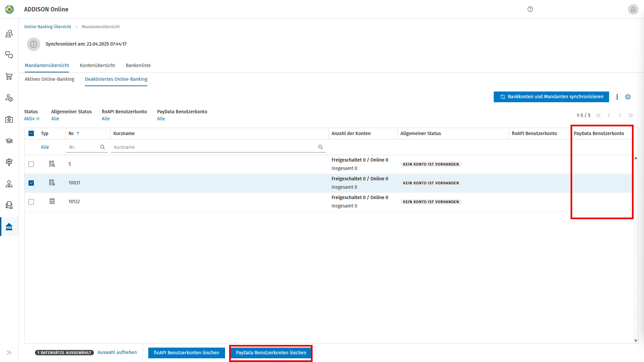
Task: Expand the sidebar with double chevron
Action: 9,353
